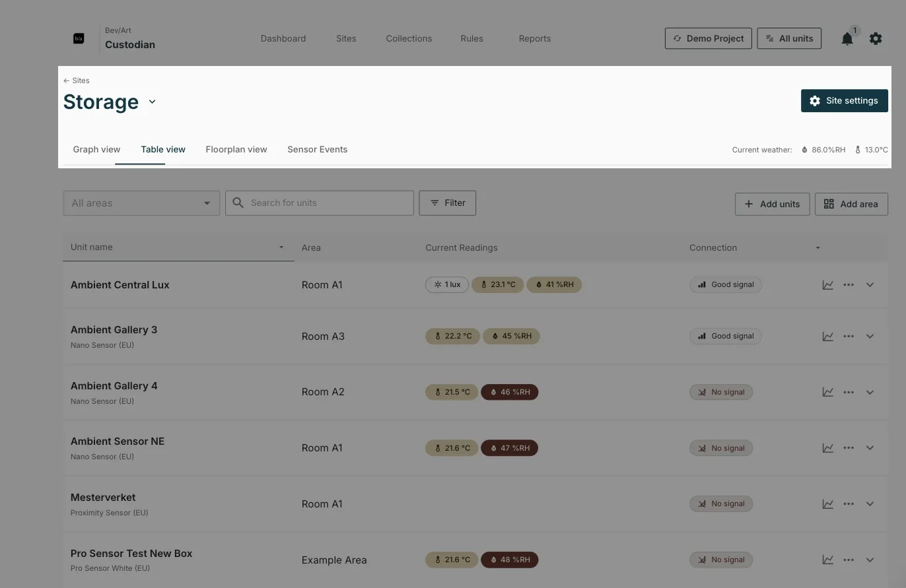Click the Add area button
The height and width of the screenshot is (588, 906).
tap(851, 204)
